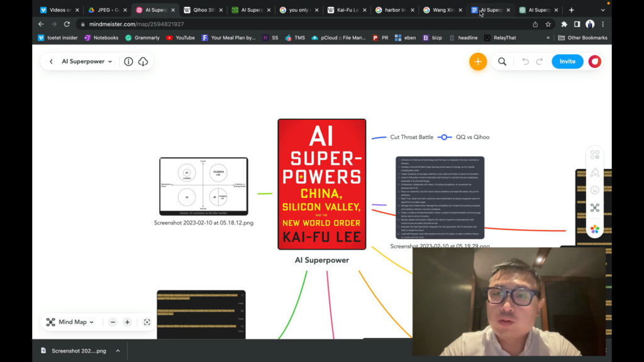Select the human-AI quadrant diagram screenshot
Image resolution: width=644 pixels, height=362 pixels.
204,186
